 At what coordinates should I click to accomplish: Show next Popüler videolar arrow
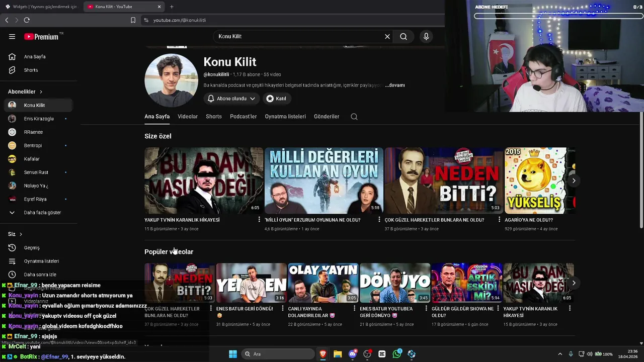[x=574, y=283]
